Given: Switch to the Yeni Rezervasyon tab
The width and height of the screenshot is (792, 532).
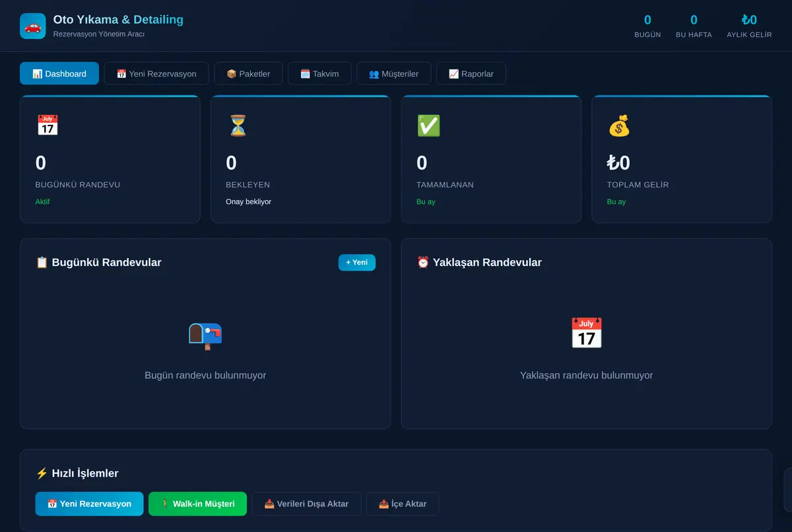Looking at the screenshot, I should [x=156, y=73].
